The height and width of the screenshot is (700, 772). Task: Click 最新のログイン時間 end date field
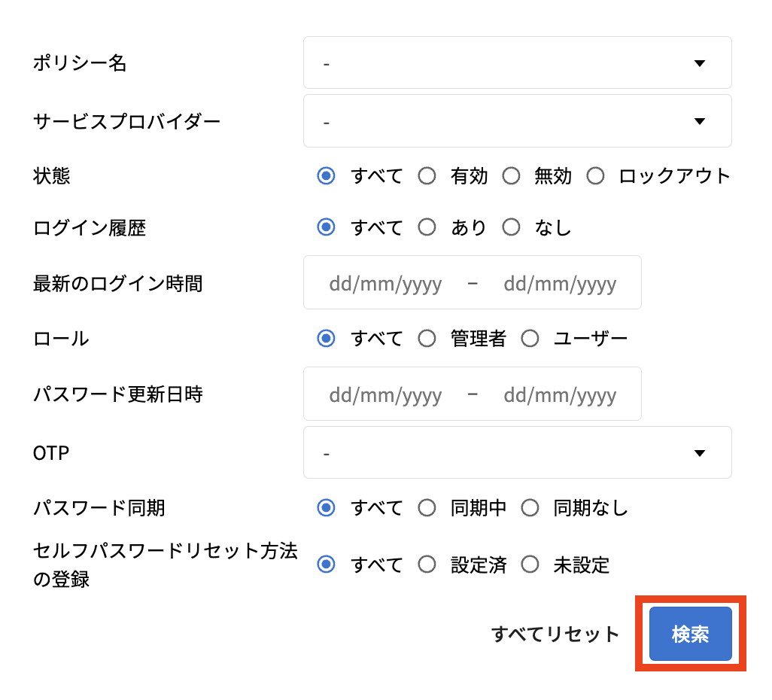560,284
